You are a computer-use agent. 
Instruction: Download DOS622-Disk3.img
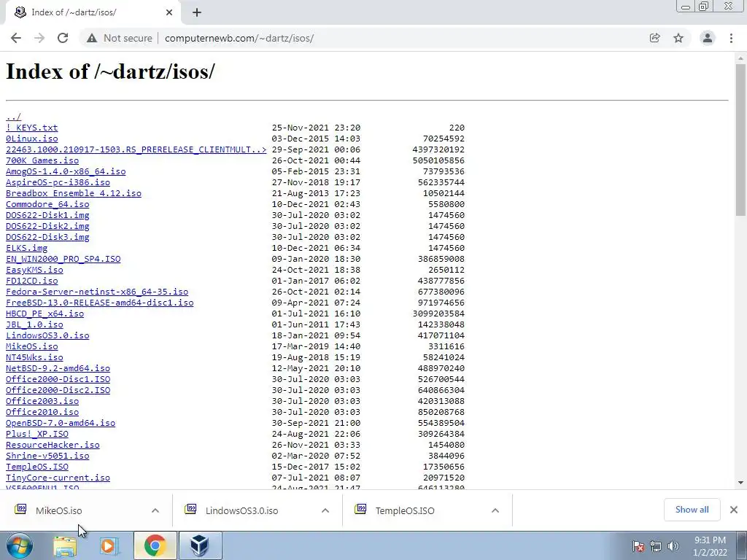tap(47, 237)
